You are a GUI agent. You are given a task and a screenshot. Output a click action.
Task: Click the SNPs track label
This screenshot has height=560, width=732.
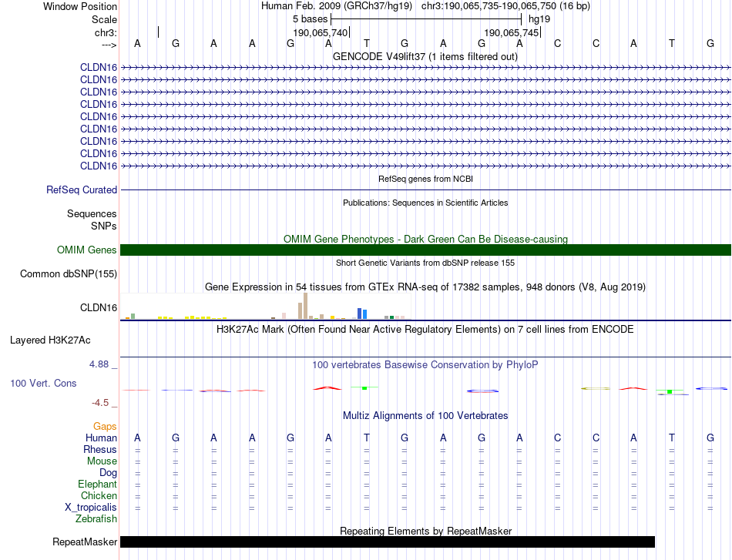pos(104,226)
